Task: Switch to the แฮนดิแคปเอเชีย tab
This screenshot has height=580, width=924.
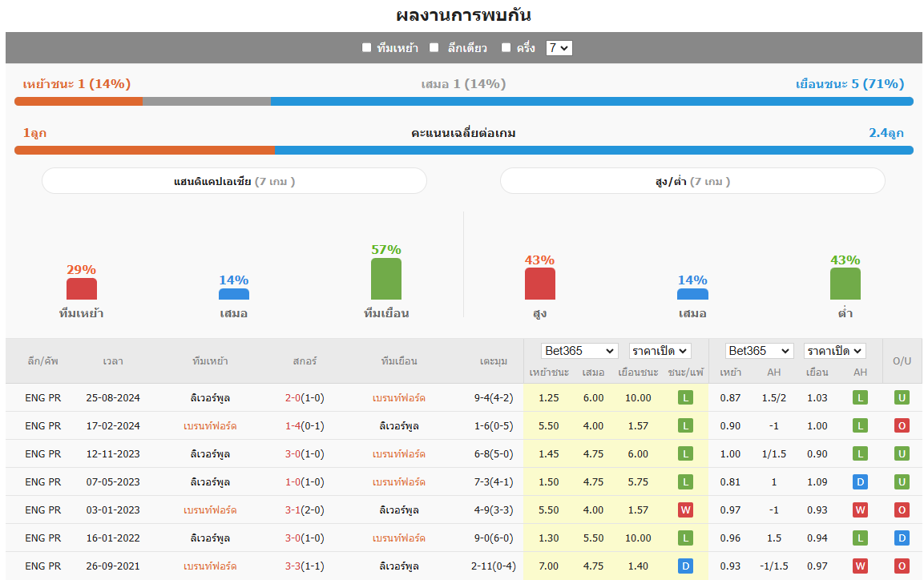Action: tap(234, 181)
